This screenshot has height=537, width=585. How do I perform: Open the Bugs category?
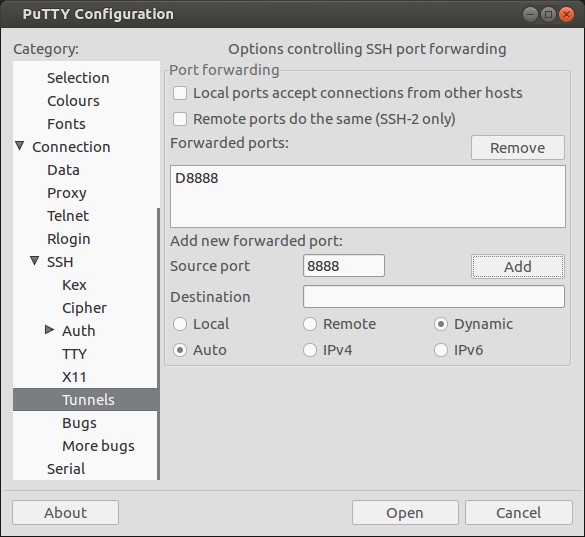click(79, 423)
